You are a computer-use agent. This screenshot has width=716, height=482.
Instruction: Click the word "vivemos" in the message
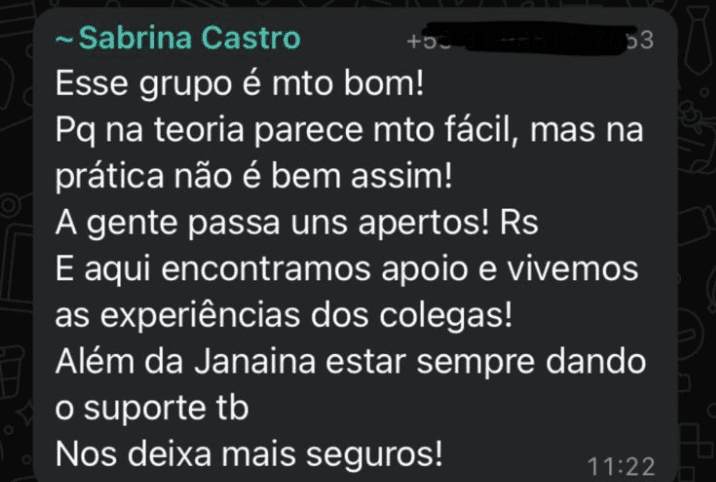[573, 269]
